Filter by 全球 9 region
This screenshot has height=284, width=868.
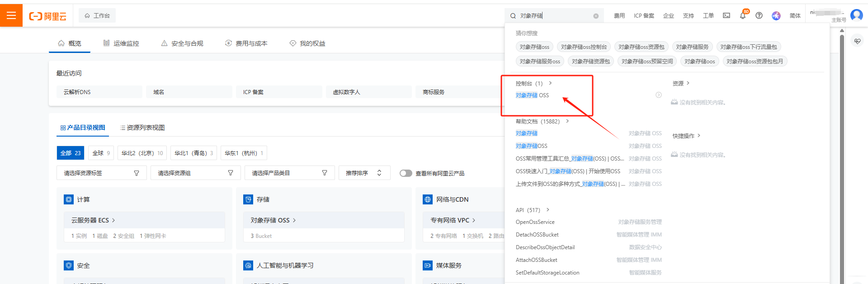pyautogui.click(x=101, y=153)
